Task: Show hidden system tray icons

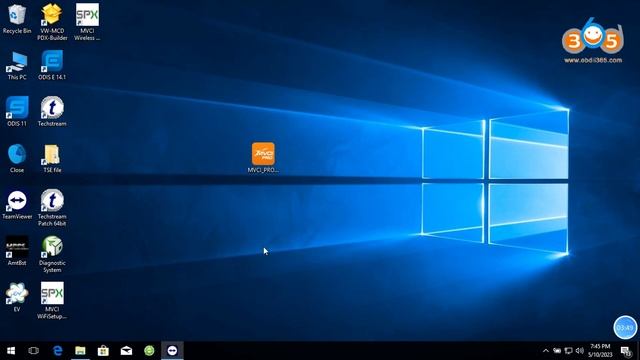Action: pos(546,351)
